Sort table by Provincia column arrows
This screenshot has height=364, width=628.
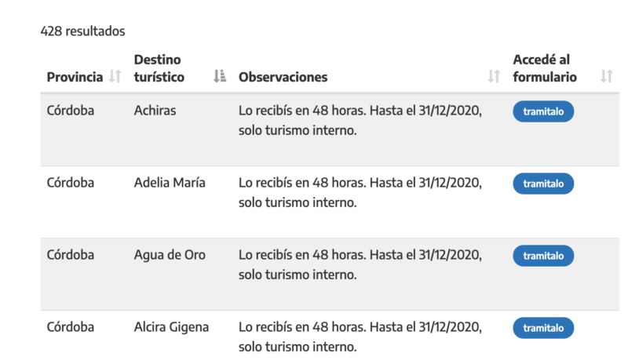click(115, 76)
